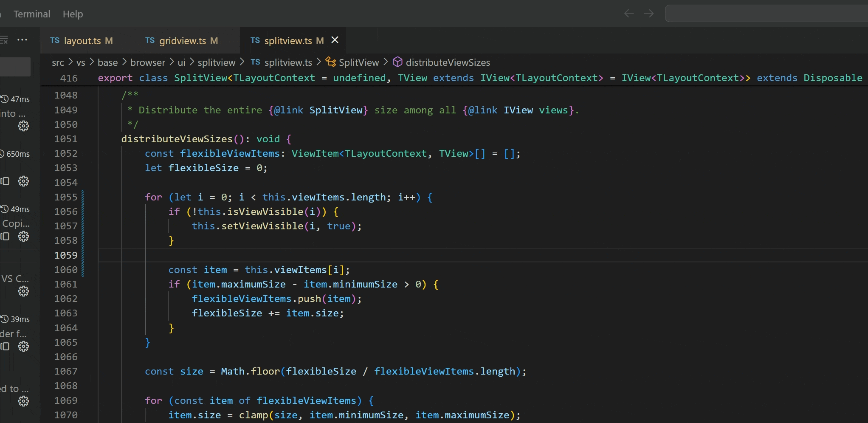Click the gear icon beside the VS C... entry
The height and width of the screenshot is (423, 868).
click(23, 291)
